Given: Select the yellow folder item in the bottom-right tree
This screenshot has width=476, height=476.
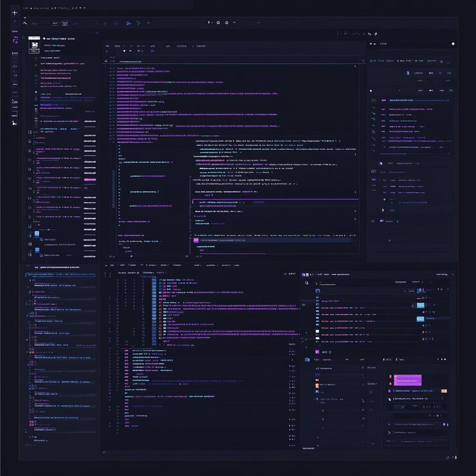Looking at the screenshot, I should point(317,385).
